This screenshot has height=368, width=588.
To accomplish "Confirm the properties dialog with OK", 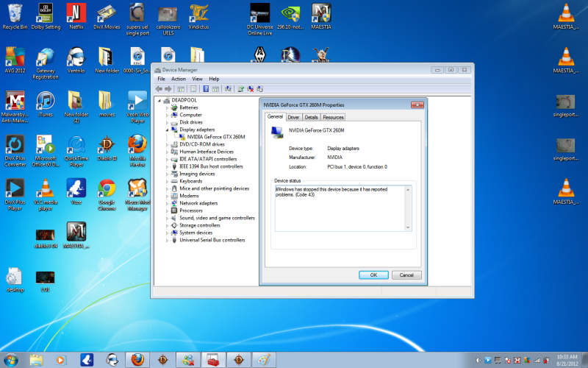I will point(373,275).
